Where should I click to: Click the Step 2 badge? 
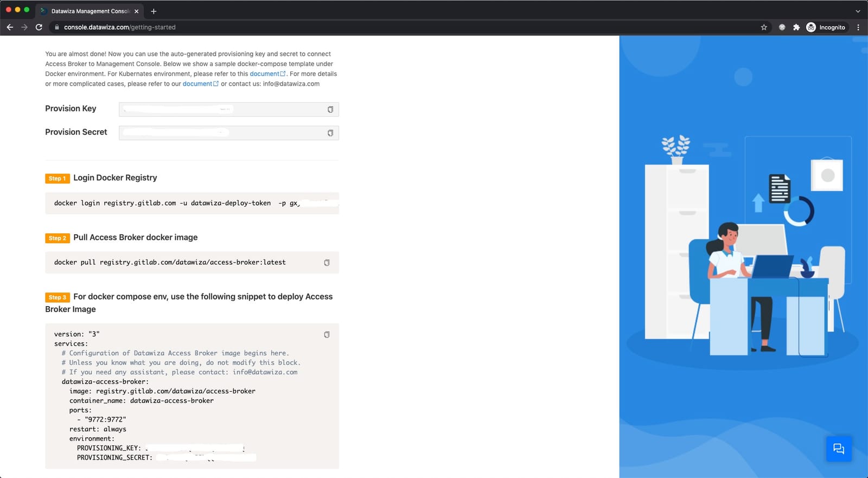point(57,238)
